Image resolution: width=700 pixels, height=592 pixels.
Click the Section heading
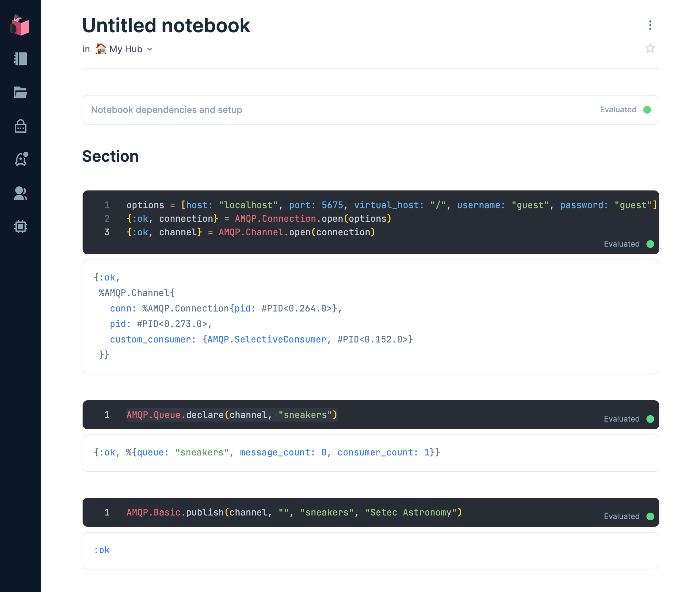[x=110, y=156]
